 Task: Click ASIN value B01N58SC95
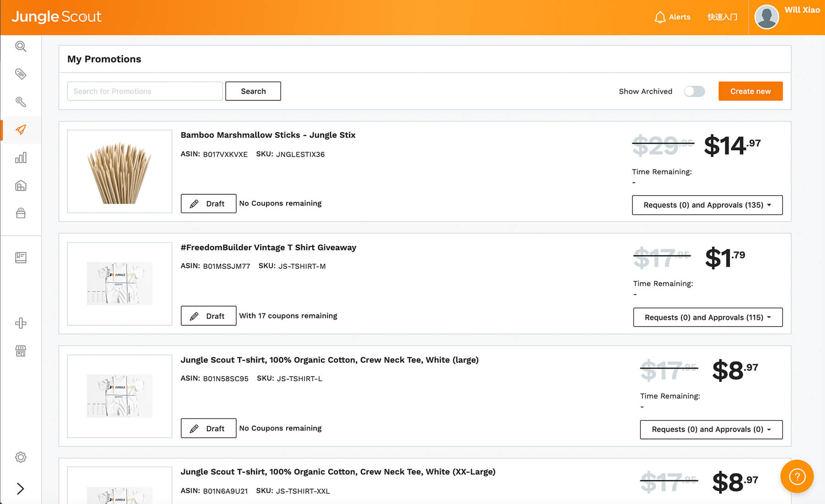pos(226,378)
